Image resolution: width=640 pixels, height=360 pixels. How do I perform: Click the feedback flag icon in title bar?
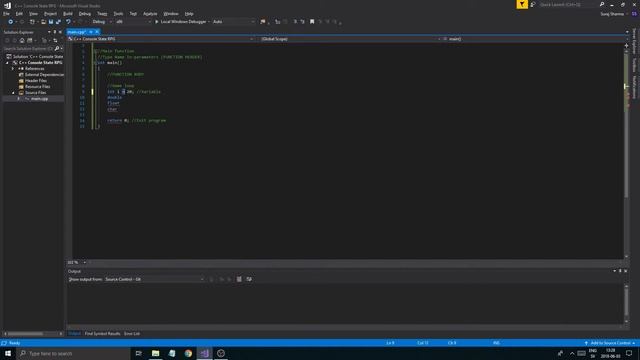pos(522,4)
